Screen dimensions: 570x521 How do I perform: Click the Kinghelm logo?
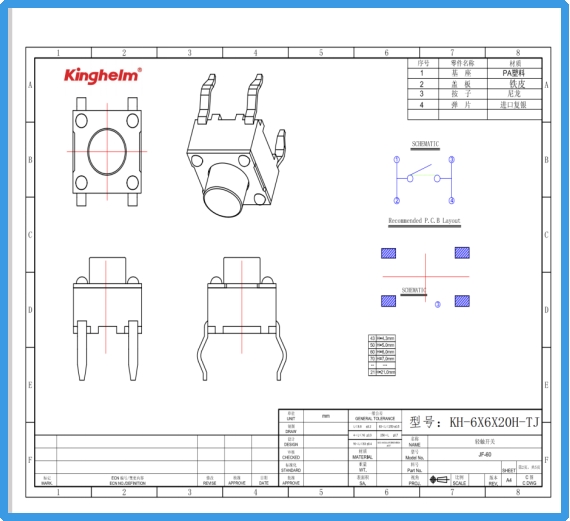pos(103,75)
